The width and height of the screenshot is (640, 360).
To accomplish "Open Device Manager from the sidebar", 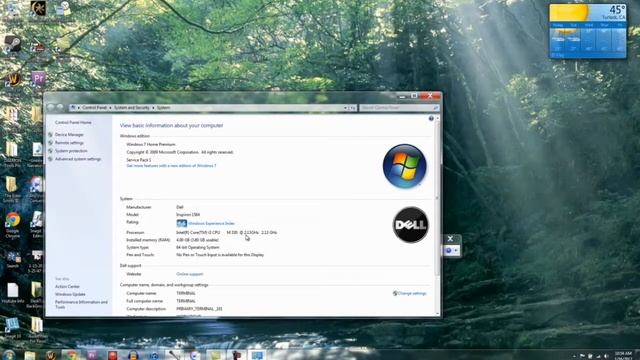I will (69, 135).
